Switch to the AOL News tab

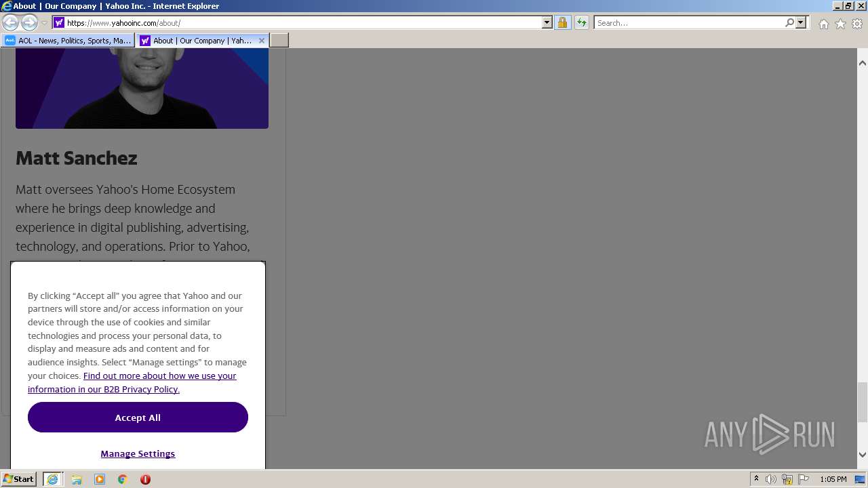coord(68,41)
